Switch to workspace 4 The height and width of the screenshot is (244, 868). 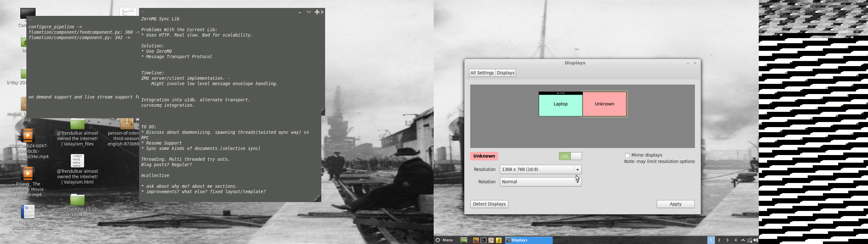coord(735,240)
